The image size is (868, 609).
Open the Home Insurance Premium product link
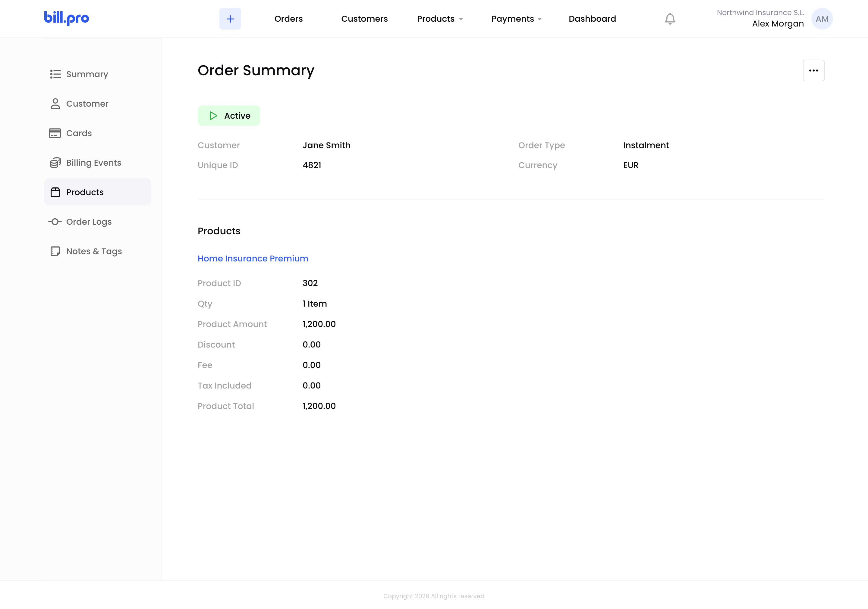tap(253, 258)
